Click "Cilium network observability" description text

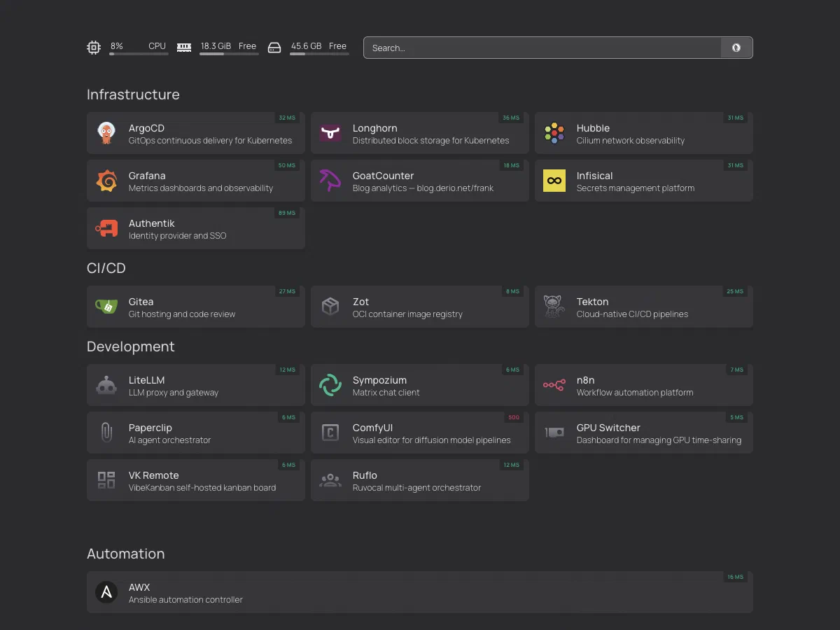[631, 141]
